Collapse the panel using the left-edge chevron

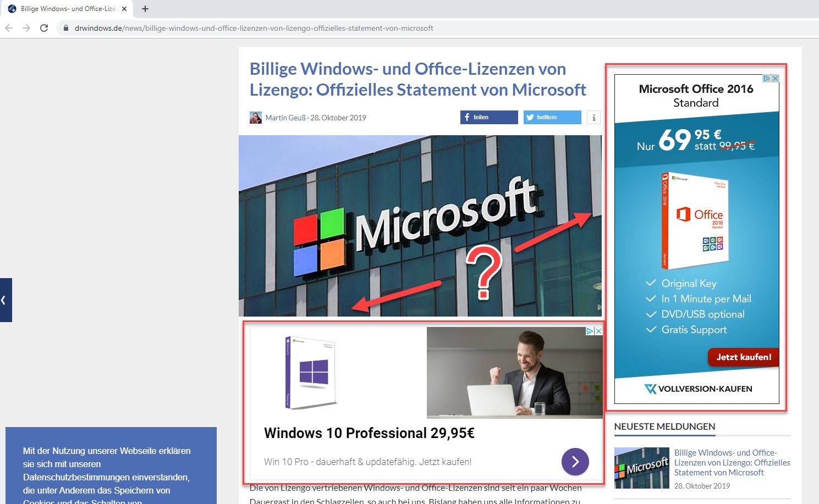[x=4, y=300]
